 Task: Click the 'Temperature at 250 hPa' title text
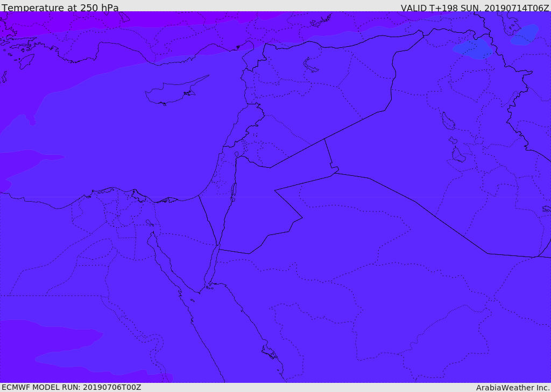(60, 8)
